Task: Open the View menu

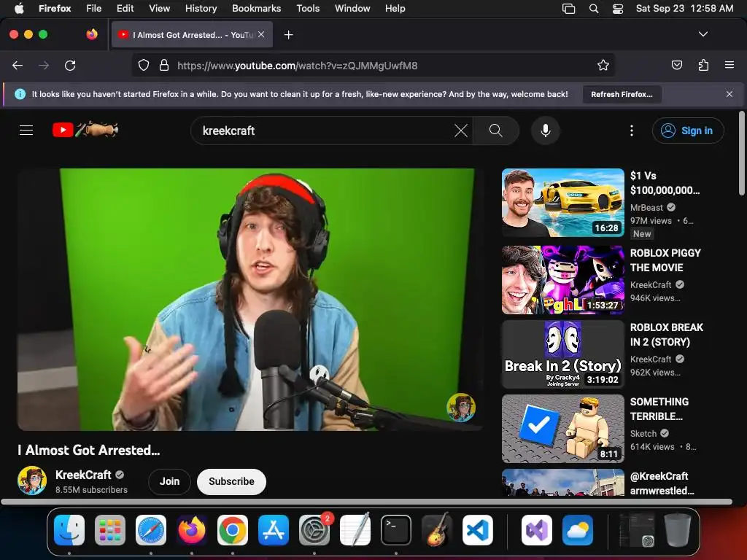Action: point(159,8)
